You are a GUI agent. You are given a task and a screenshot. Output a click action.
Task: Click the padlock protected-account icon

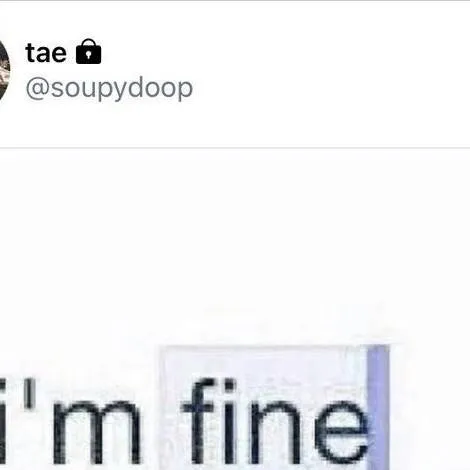pyautogui.click(x=88, y=52)
